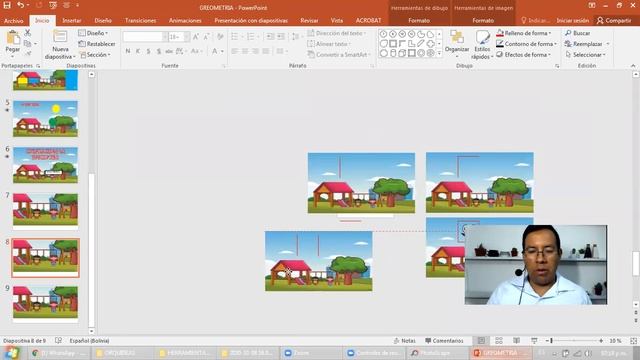The width and height of the screenshot is (640, 360).
Task: Open the font size combo box
Action: [179, 37]
